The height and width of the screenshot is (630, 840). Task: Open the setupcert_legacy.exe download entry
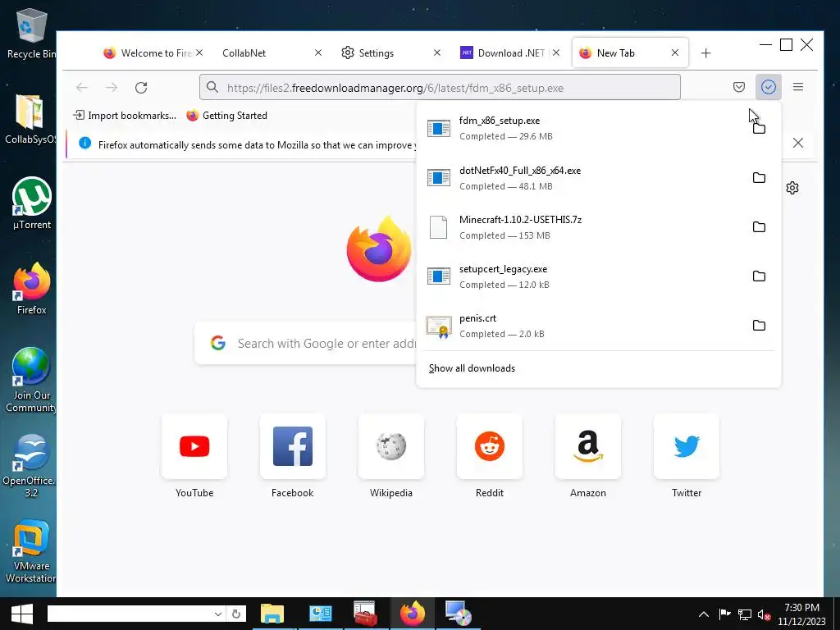tap(584, 276)
